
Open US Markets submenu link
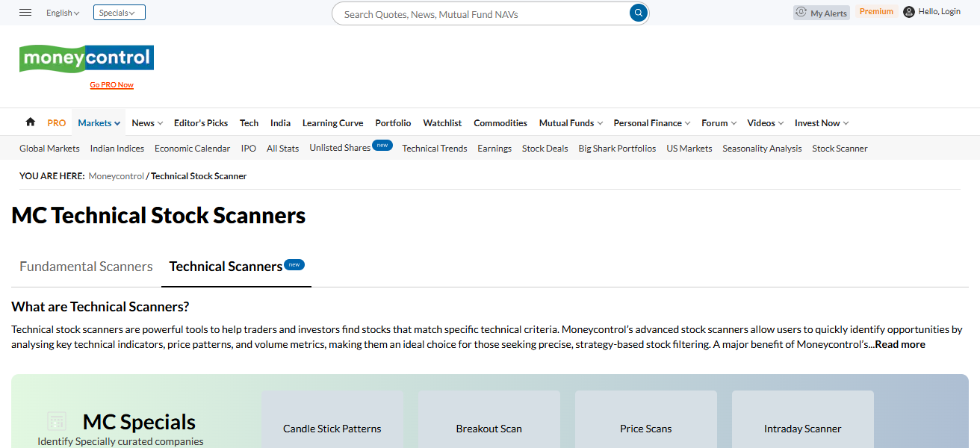tap(689, 149)
